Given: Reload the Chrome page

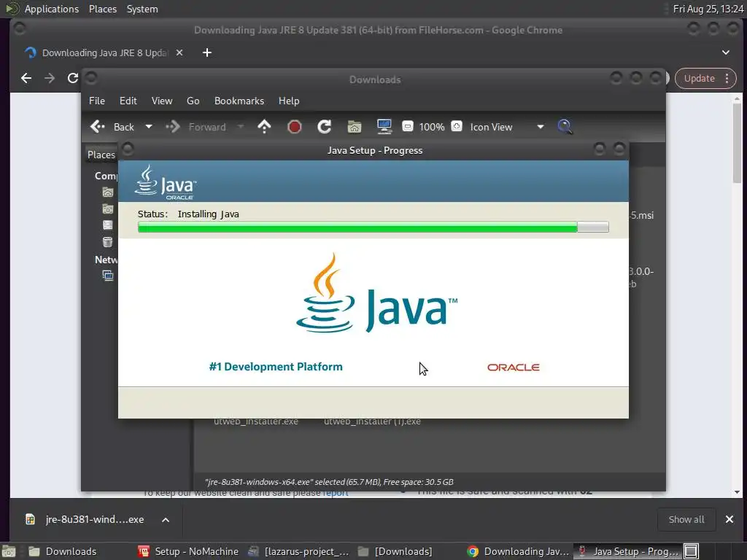Looking at the screenshot, I should pyautogui.click(x=72, y=78).
